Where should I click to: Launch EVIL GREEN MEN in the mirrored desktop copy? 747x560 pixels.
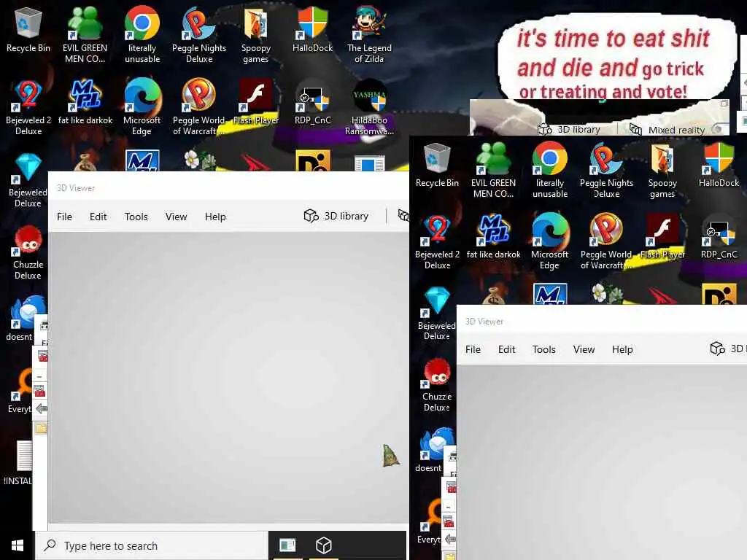pyautogui.click(x=493, y=170)
